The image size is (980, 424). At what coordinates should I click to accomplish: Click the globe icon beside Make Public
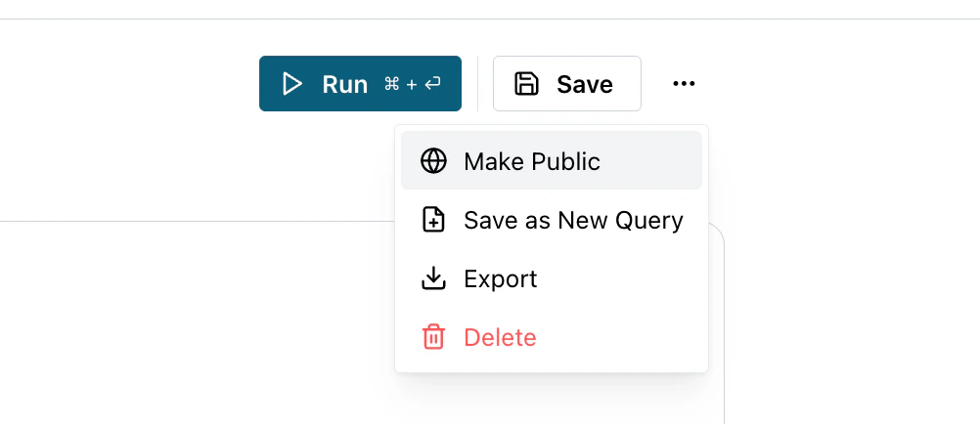click(433, 161)
